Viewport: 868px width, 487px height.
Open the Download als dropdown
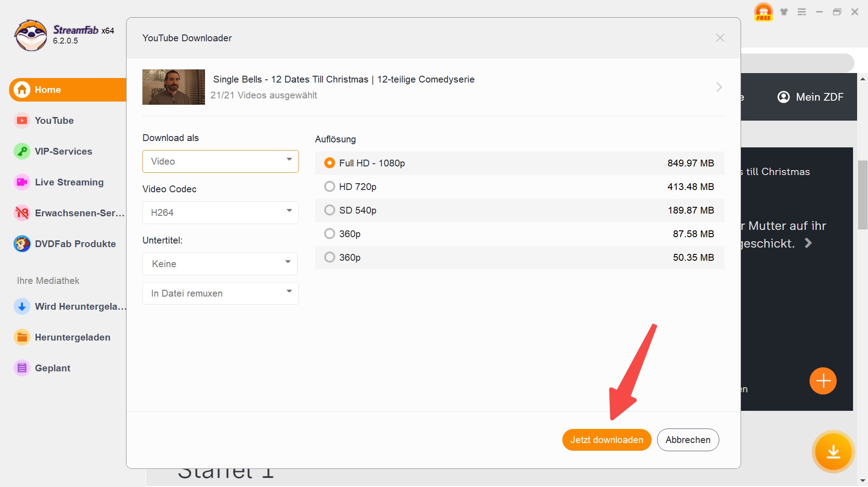[x=220, y=161]
